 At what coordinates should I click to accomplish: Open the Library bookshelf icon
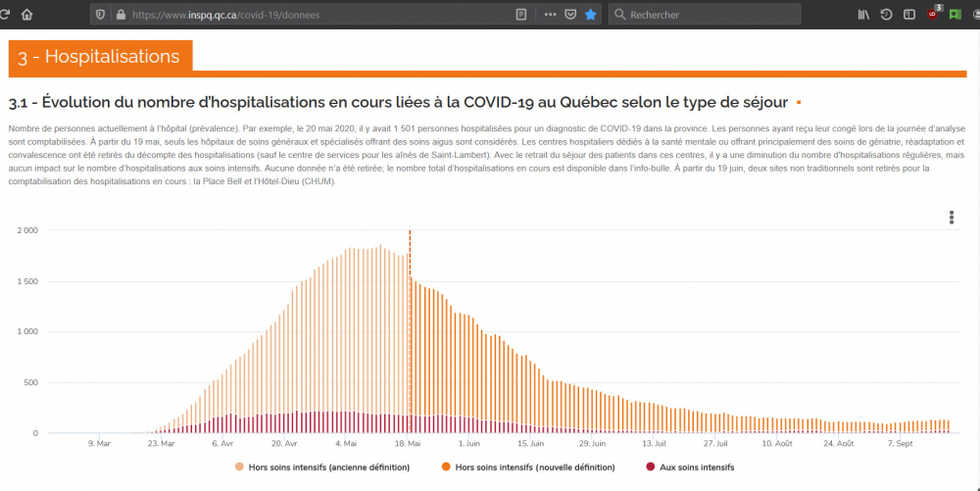[863, 15]
